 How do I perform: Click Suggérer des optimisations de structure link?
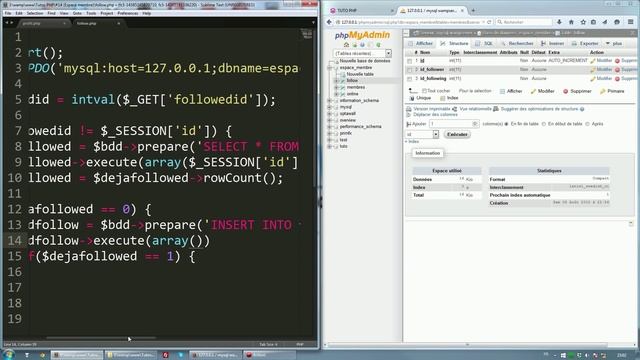click(539, 109)
